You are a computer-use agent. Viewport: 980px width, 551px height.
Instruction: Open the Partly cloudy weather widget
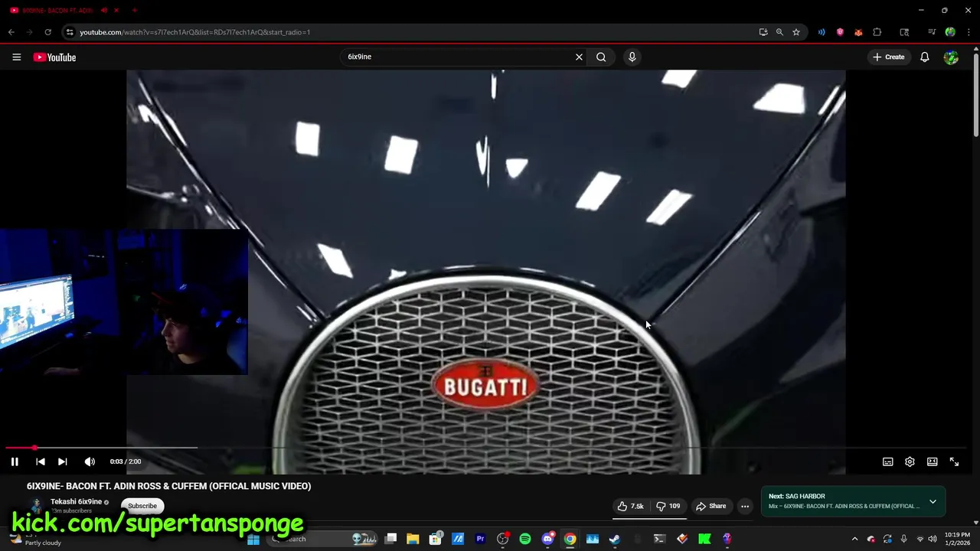(34, 540)
